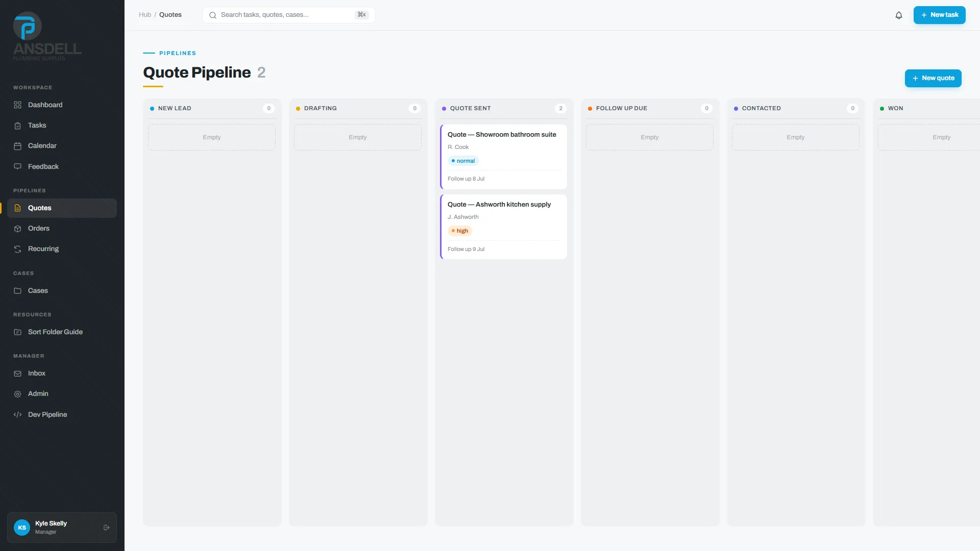Click the Ansdell logo icon
980x551 pixels.
tap(28, 26)
